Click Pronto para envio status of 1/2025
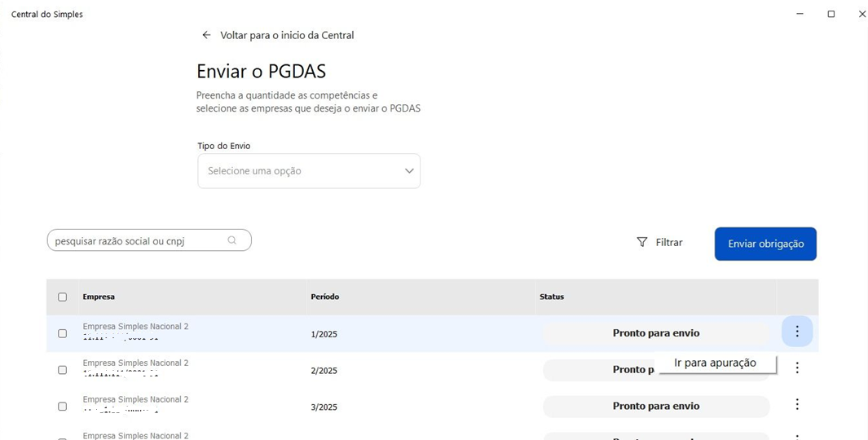The width and height of the screenshot is (868, 440). click(x=656, y=333)
